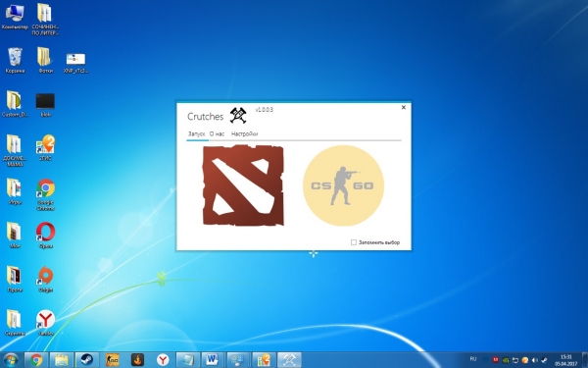Select the Origin desktop shortcut
The image size is (588, 368).
46,279
